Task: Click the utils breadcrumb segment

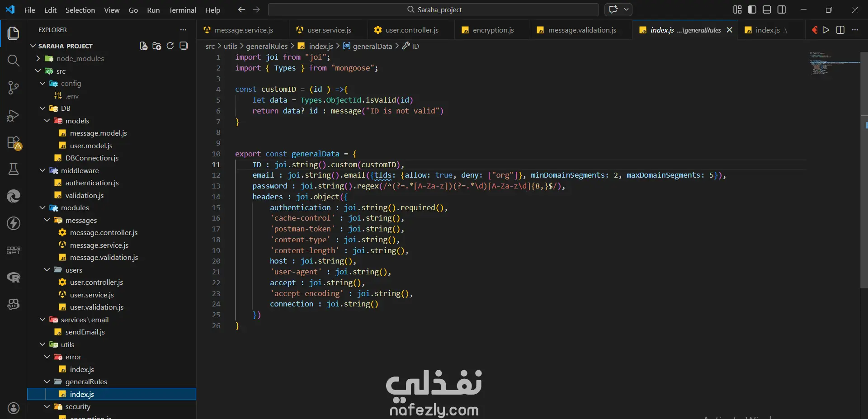Action: 230,46
